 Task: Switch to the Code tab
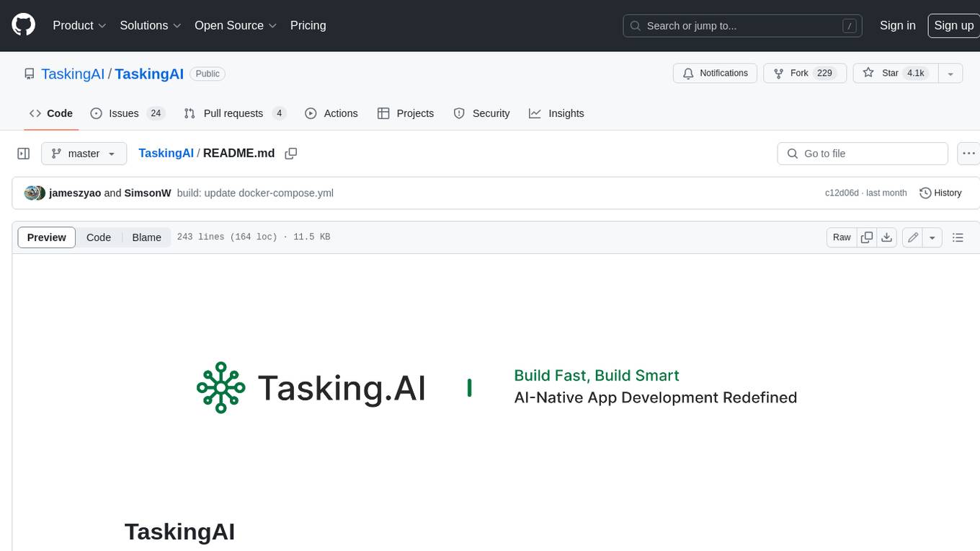tap(51, 113)
